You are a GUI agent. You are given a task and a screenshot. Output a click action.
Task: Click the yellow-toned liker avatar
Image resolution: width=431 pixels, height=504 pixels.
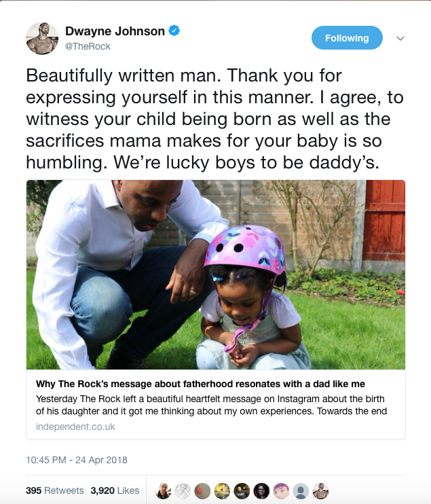pyautogui.click(x=222, y=490)
